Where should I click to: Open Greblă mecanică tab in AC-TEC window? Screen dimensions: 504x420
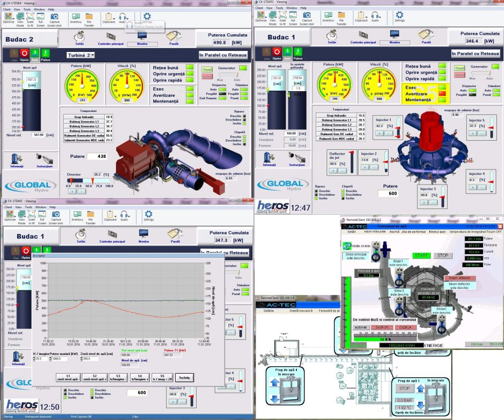click(x=301, y=311)
